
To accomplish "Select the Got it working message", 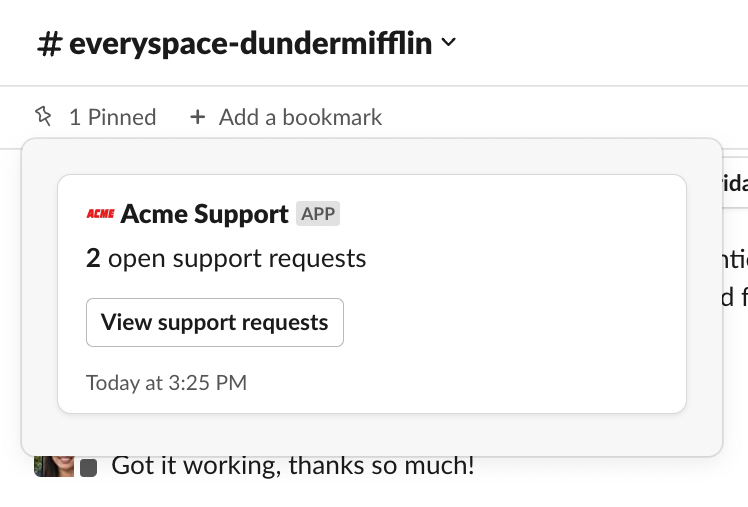I will (x=292, y=465).
